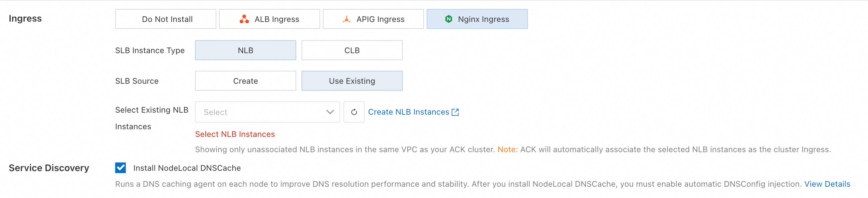Uncheck the Install NodeLocal DNSCache checkbox
This screenshot has width=868, height=198.
120,168
